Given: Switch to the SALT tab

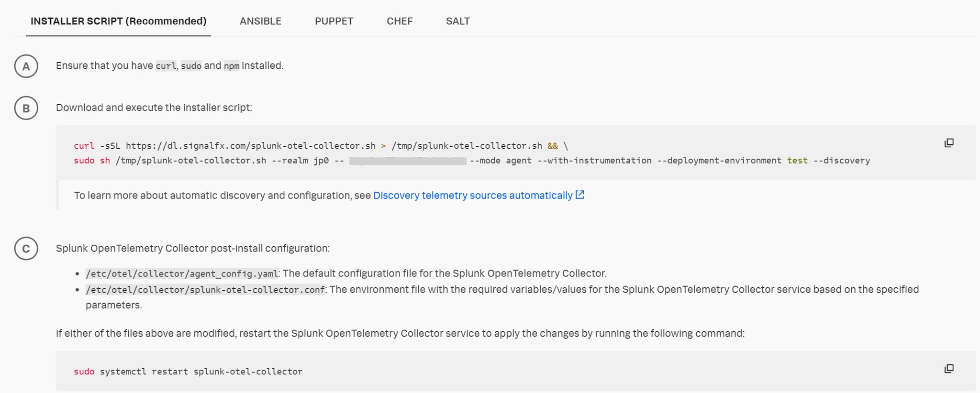Looking at the screenshot, I should [458, 21].
